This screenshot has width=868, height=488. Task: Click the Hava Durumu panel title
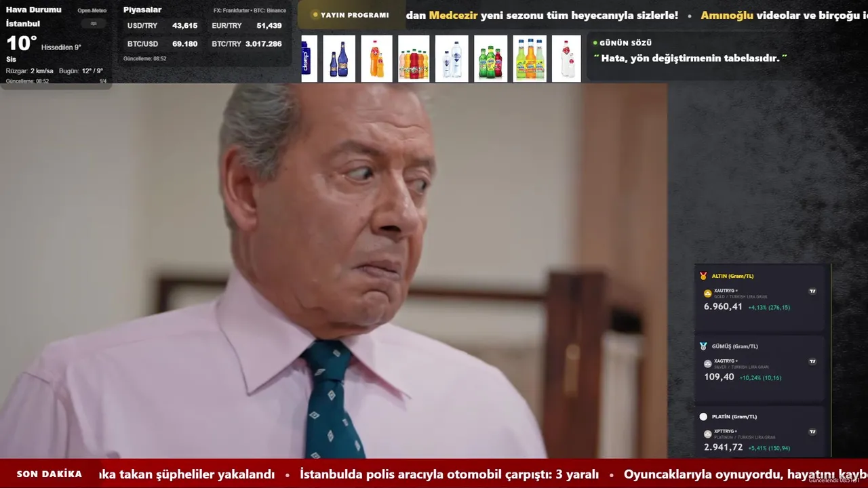34,9
